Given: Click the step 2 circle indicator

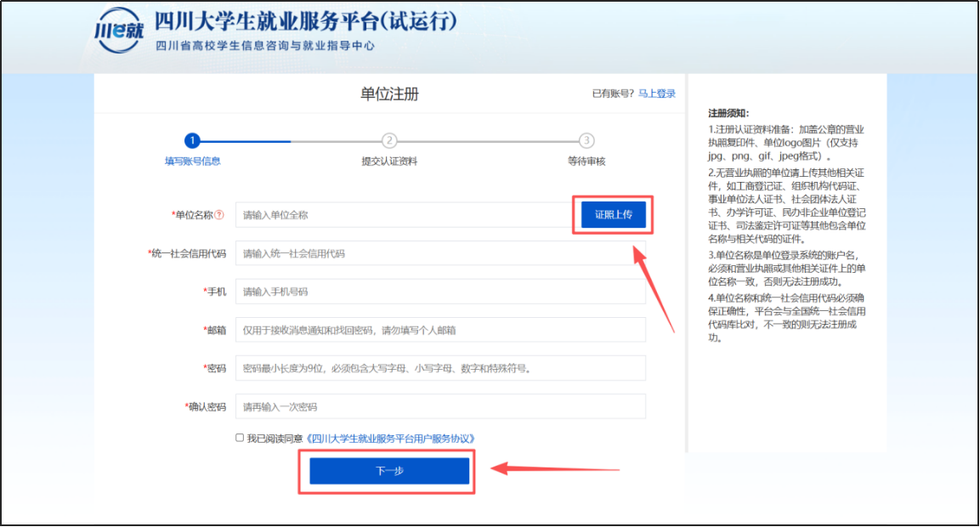Looking at the screenshot, I should coord(389,140).
